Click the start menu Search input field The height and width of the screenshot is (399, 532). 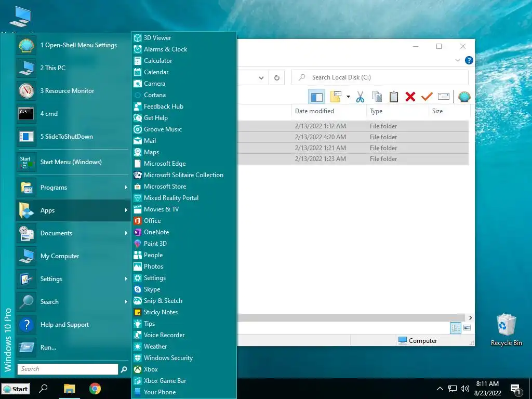[x=68, y=369]
